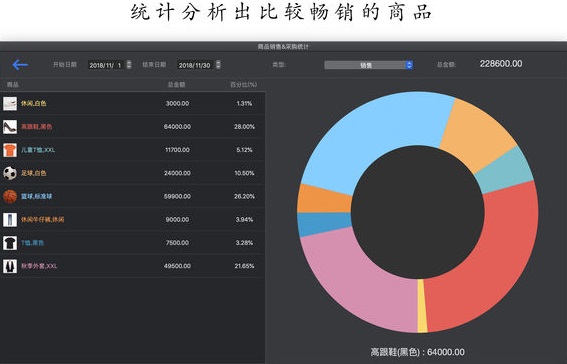Viewport: 567px width, 364px height.
Task: Adjust the end date stepper arrows
Action: click(x=218, y=65)
